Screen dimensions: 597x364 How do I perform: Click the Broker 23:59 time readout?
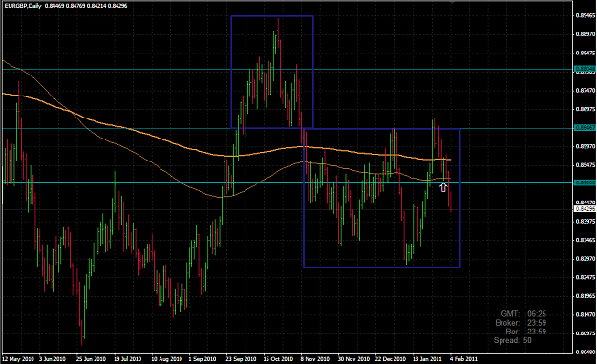click(x=521, y=323)
